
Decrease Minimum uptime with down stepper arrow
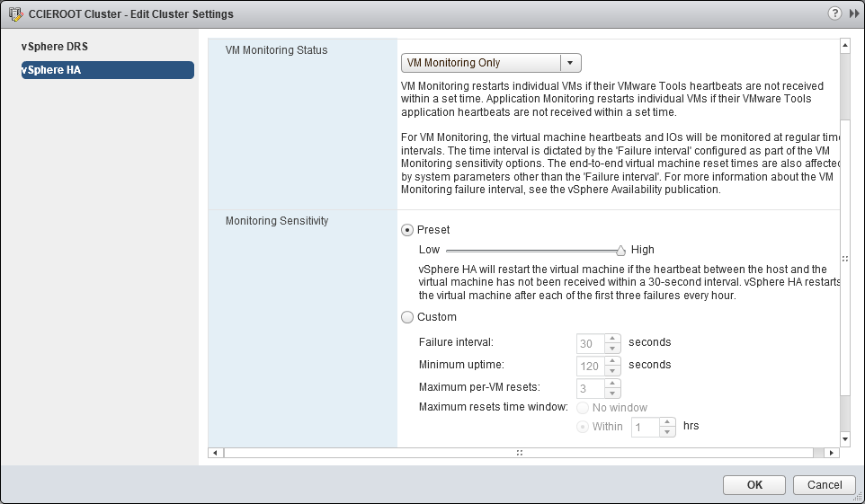coord(612,370)
